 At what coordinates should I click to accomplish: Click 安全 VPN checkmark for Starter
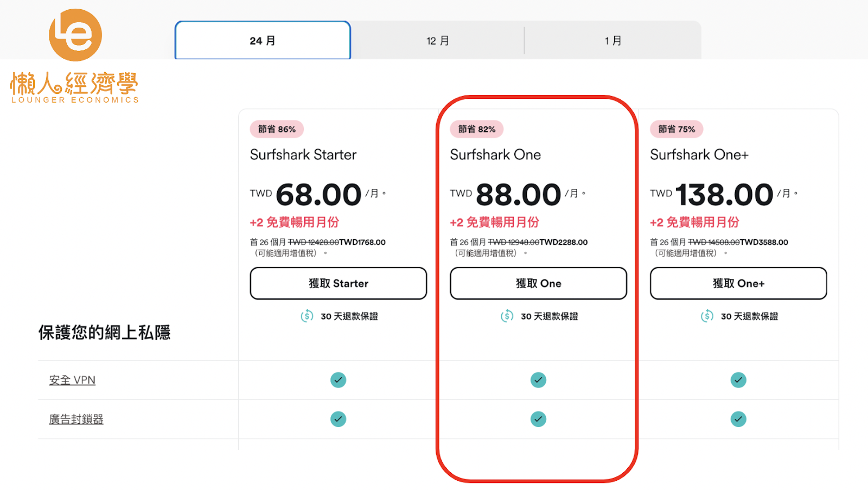(x=338, y=380)
